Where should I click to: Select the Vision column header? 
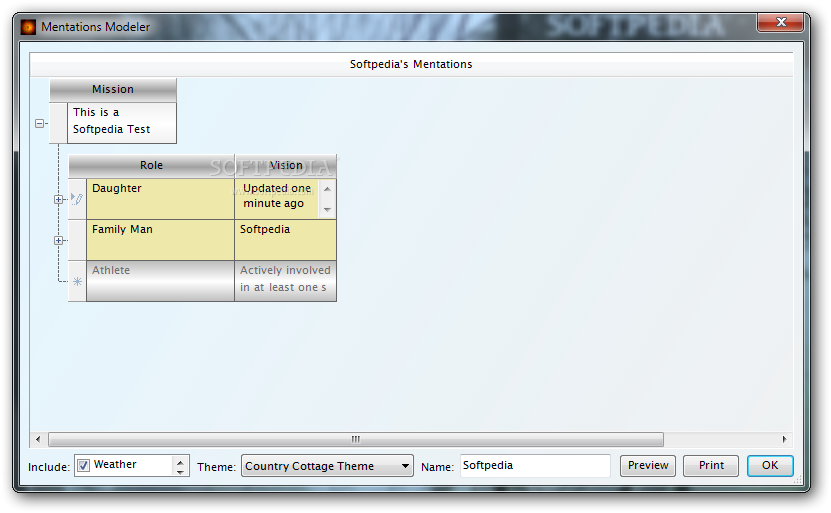point(286,166)
